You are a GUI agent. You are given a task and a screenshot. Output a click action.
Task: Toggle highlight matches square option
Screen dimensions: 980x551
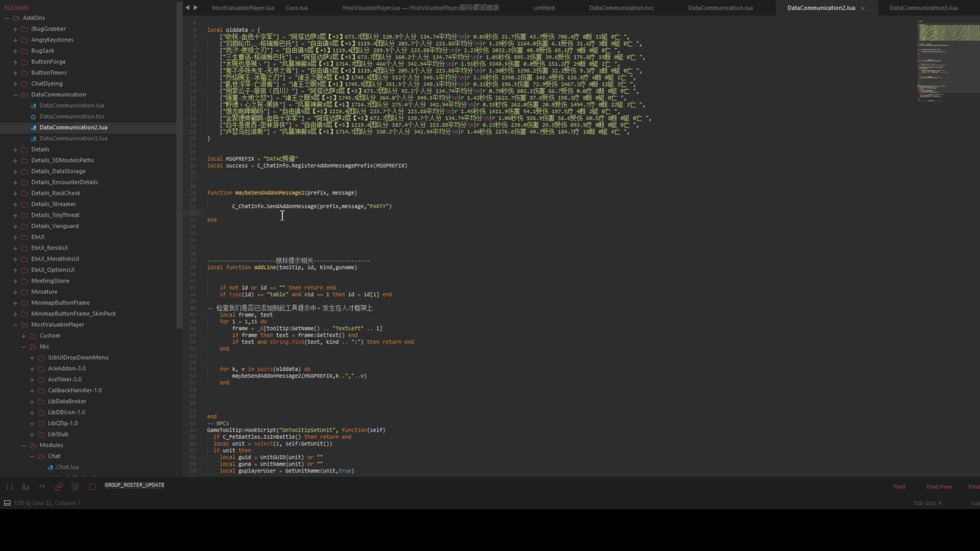(92, 487)
